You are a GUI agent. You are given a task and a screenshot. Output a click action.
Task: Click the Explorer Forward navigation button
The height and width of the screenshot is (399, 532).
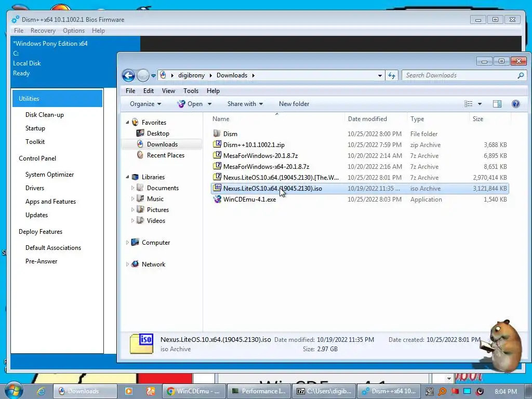click(143, 75)
